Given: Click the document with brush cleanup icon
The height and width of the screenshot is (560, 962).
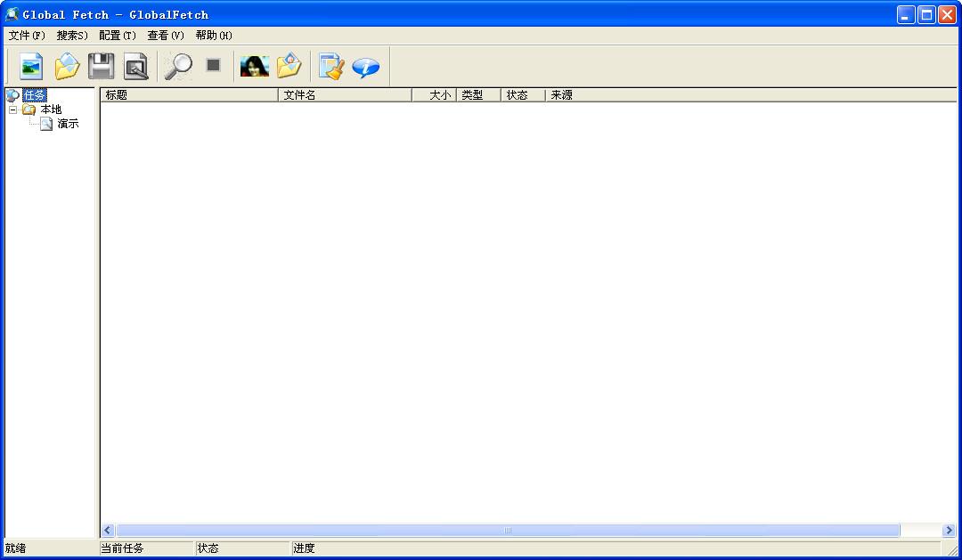Looking at the screenshot, I should coord(331,66).
